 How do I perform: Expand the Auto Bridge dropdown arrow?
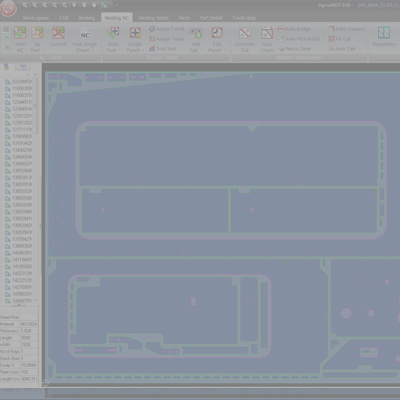[314, 29]
